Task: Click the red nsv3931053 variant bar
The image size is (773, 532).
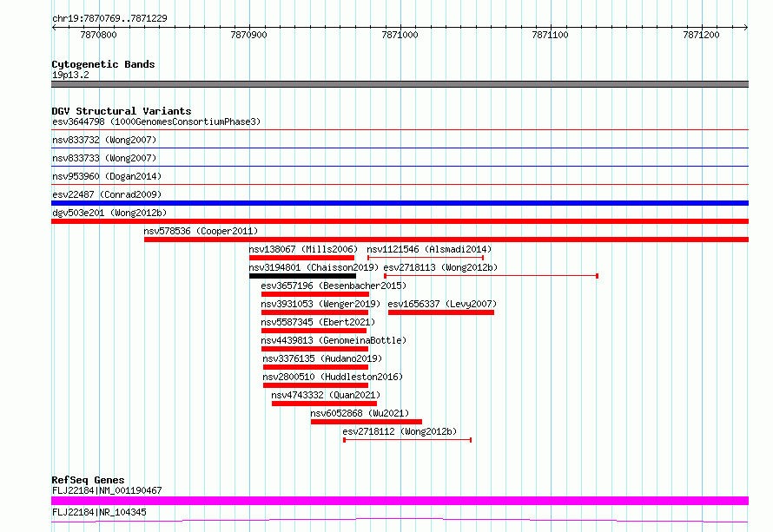Action: tap(314, 312)
